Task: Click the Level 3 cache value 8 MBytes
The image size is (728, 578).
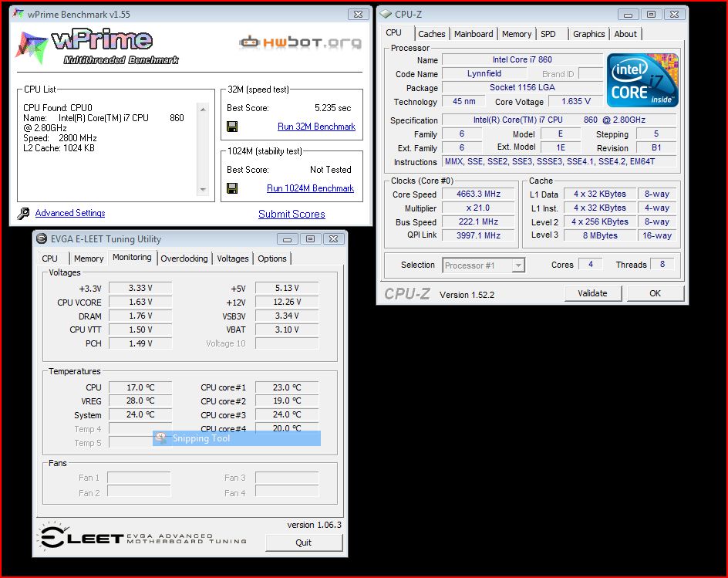Action: pyautogui.click(x=600, y=235)
